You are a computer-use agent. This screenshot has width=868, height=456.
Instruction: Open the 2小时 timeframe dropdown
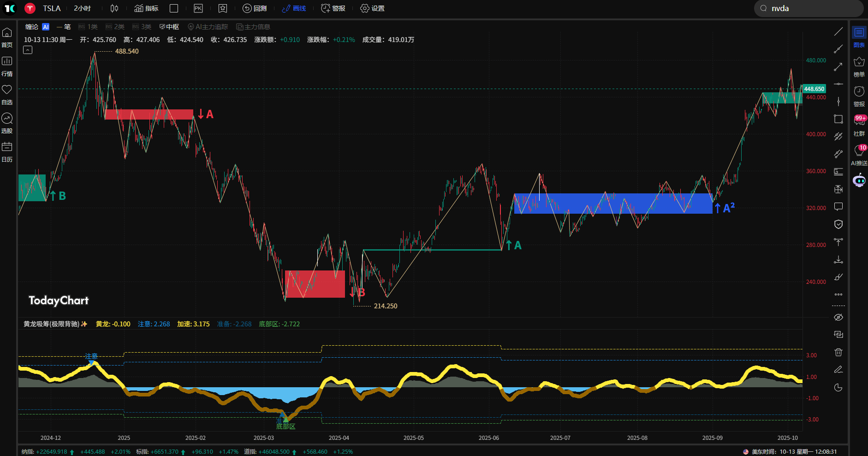point(82,8)
